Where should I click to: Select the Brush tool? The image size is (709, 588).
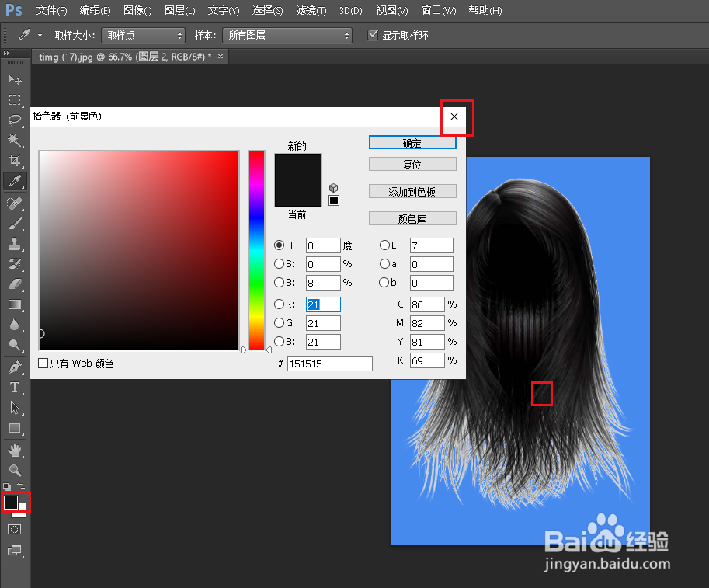coord(15,224)
